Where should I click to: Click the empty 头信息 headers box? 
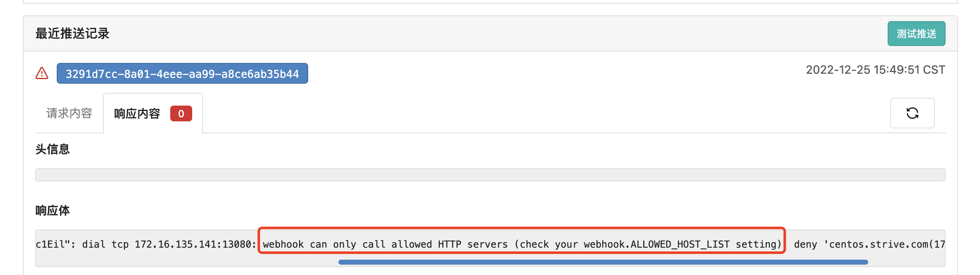[490, 175]
